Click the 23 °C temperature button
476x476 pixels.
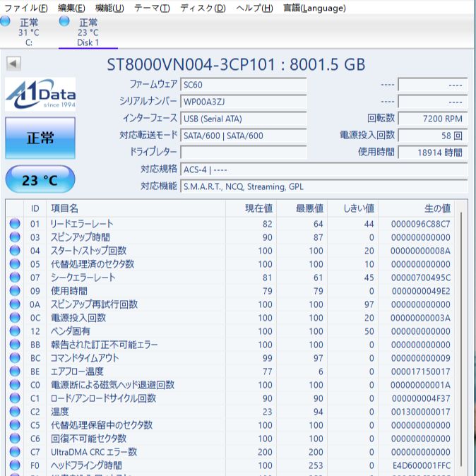pos(40,179)
